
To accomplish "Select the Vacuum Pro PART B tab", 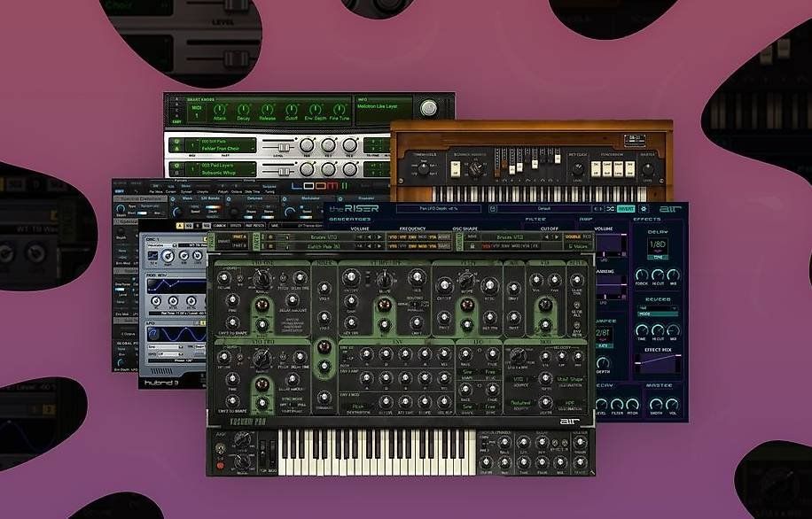I will pyautogui.click(x=239, y=246).
